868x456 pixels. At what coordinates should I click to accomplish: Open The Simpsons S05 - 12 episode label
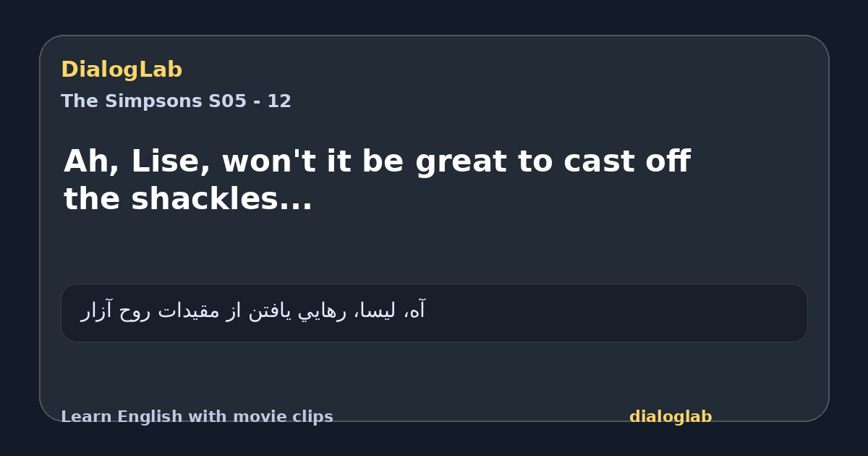tap(176, 101)
